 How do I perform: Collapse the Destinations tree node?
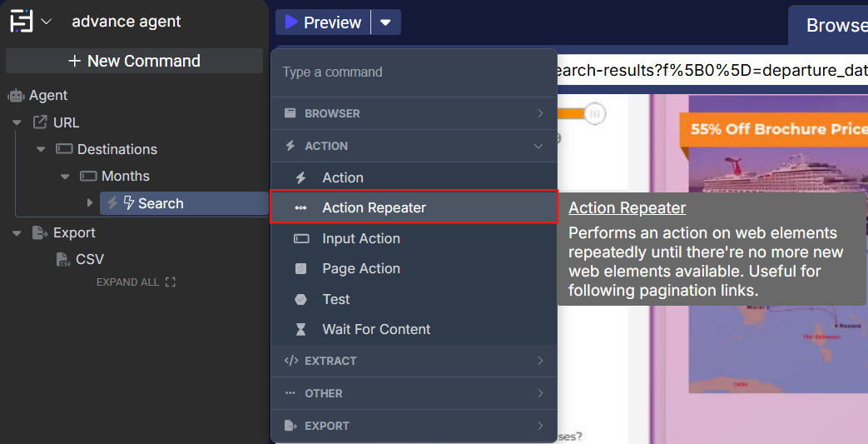(x=42, y=149)
